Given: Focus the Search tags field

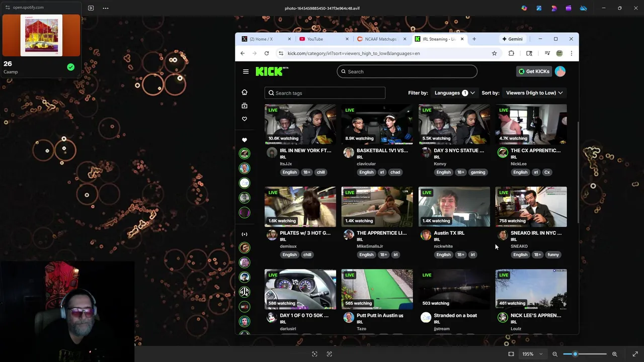Looking at the screenshot, I should coord(325,93).
